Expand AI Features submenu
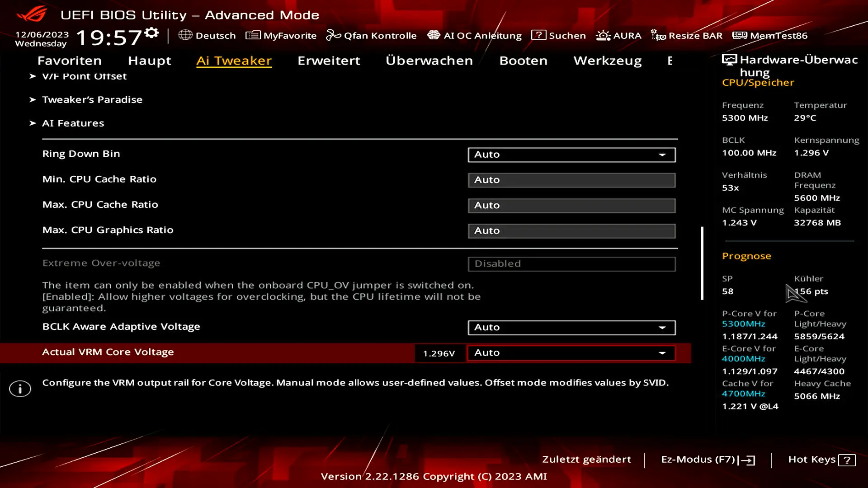Viewport: 868px width, 488px height. [73, 123]
